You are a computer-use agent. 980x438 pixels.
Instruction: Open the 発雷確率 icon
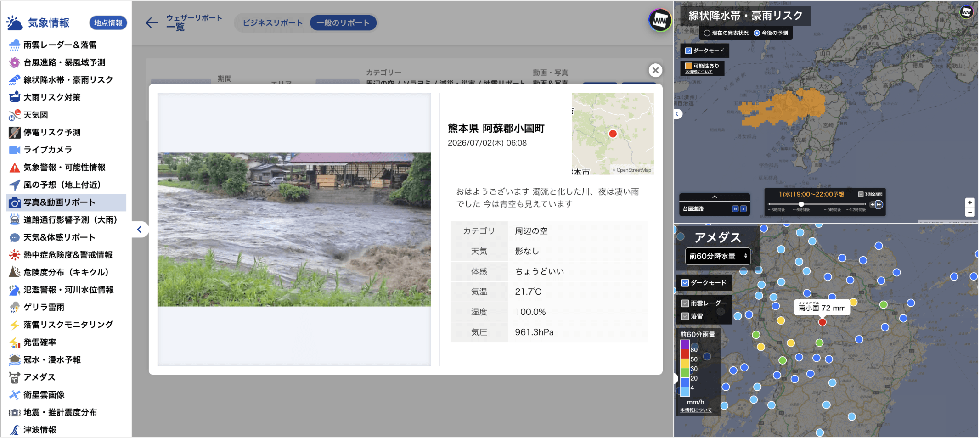pyautogui.click(x=15, y=343)
